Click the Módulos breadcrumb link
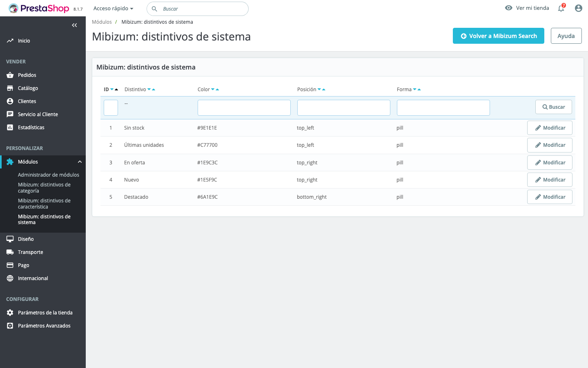Image resolution: width=588 pixels, height=368 pixels. [x=102, y=22]
